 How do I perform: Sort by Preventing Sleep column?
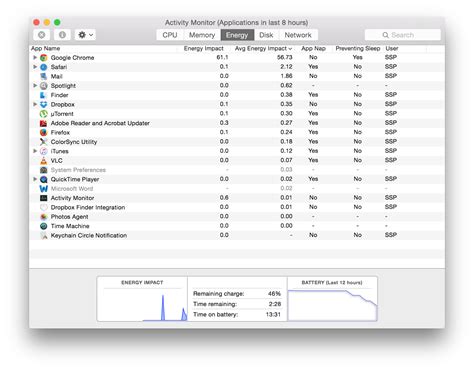[358, 48]
